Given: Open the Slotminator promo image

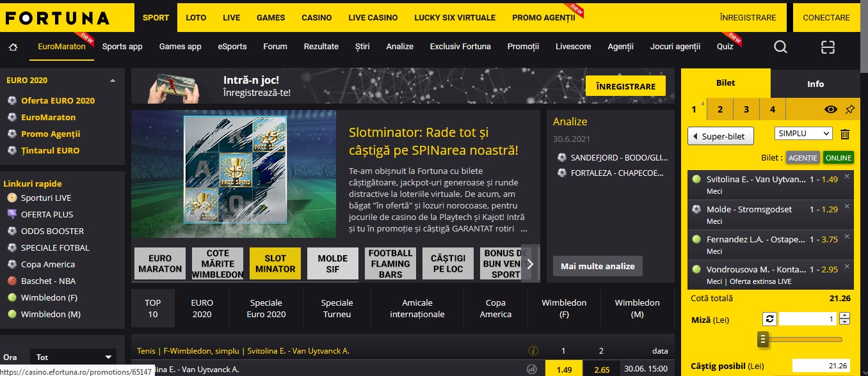Looking at the screenshot, I should pos(234,174).
